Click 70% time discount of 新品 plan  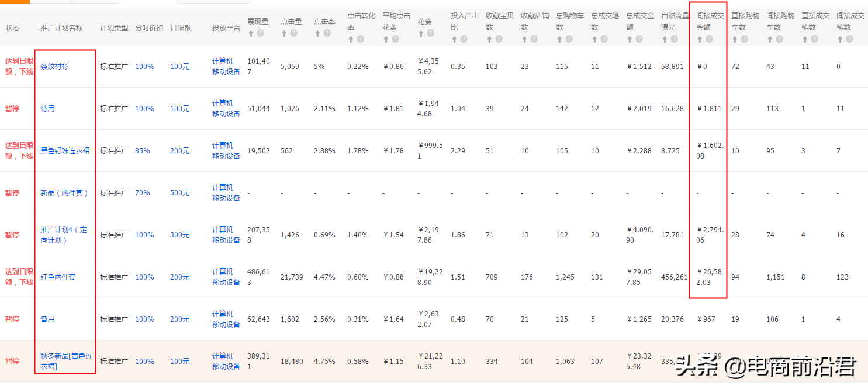(x=142, y=193)
